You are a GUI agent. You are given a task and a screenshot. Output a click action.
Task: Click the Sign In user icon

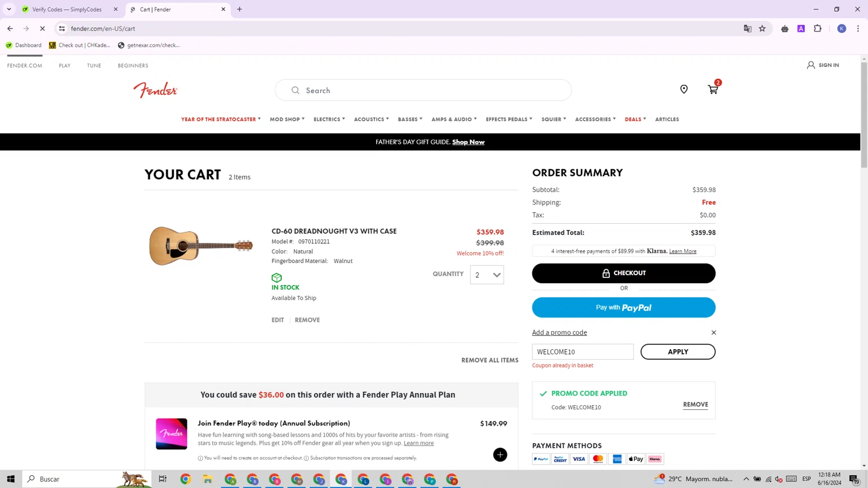[811, 65]
